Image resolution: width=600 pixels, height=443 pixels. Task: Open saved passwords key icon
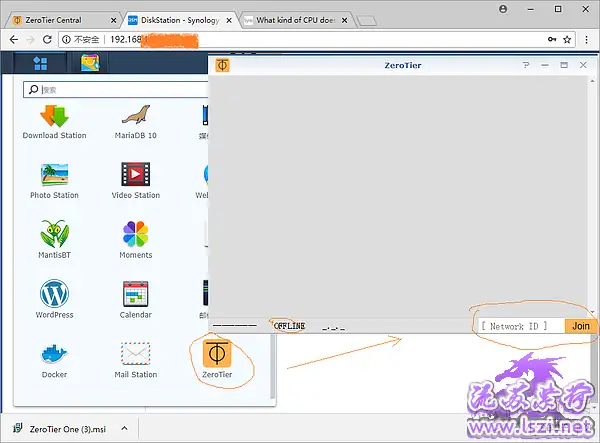click(552, 39)
